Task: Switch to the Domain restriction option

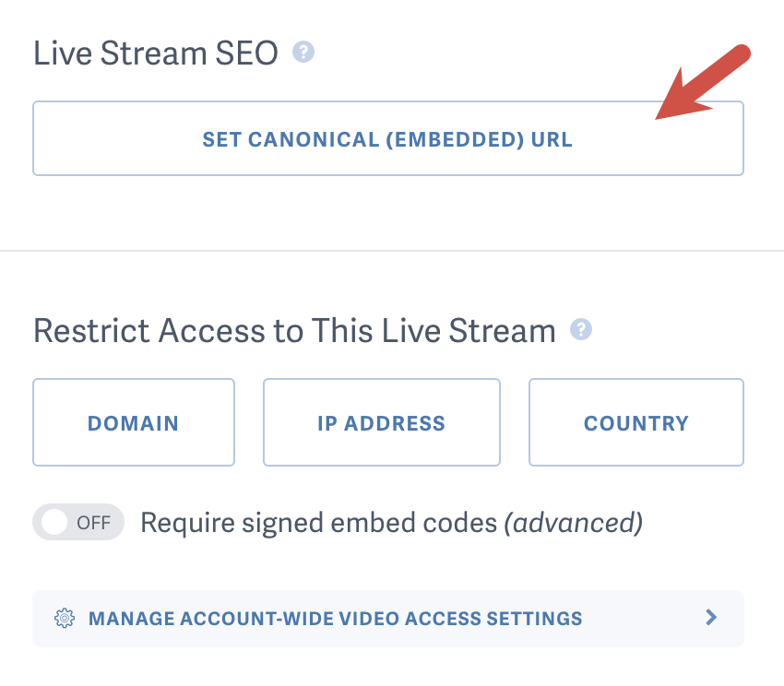Action: pos(133,422)
